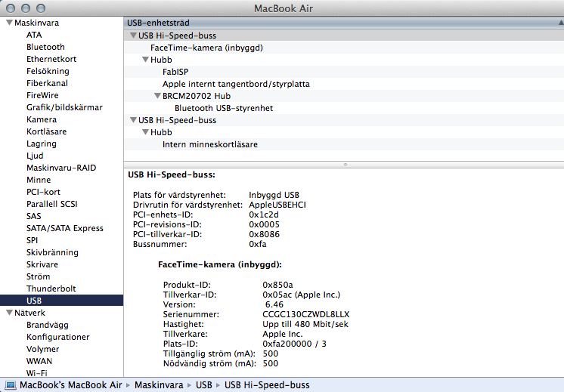Click the red close window button

(11, 8)
